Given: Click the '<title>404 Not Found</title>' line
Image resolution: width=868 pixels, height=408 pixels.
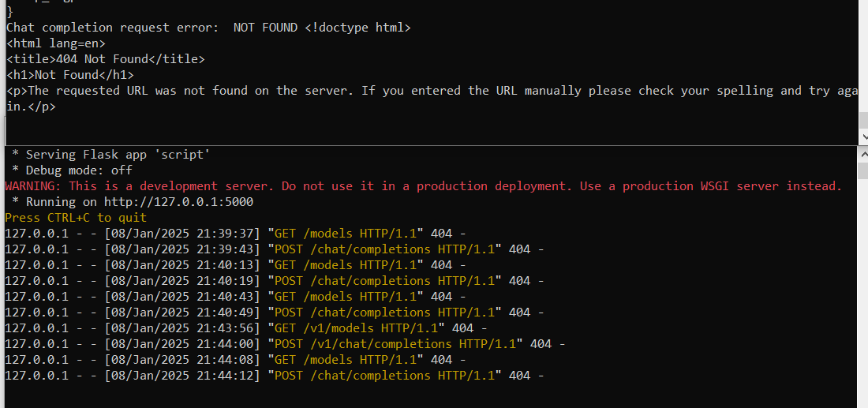Looking at the screenshot, I should tap(105, 58).
